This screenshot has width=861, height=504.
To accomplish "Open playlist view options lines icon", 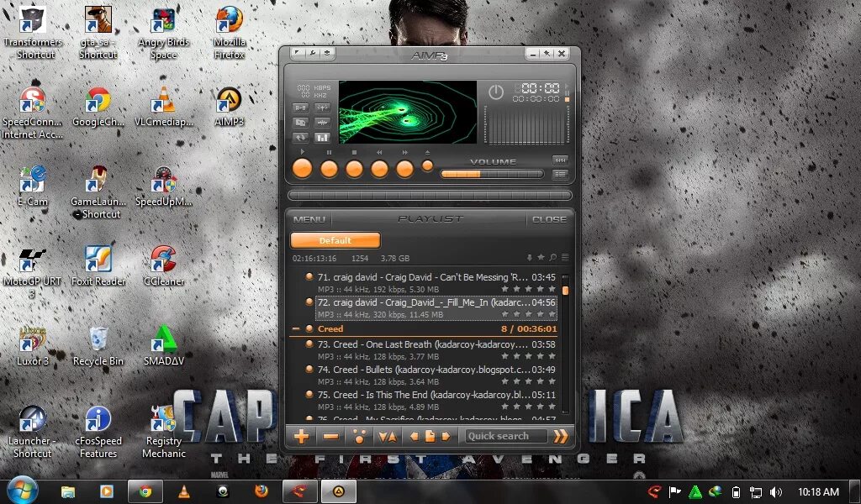I will pos(564,258).
